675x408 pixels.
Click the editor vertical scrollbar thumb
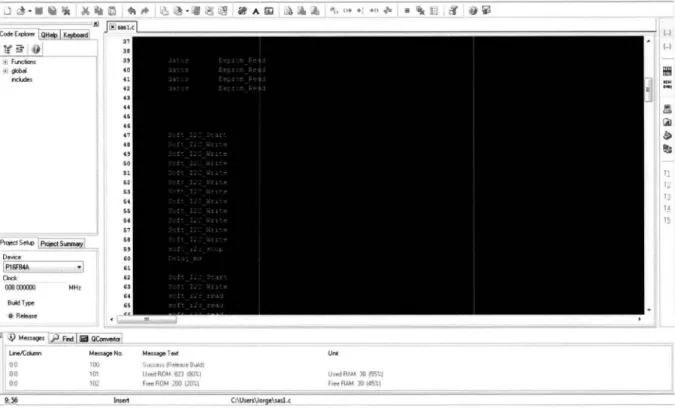click(648, 90)
